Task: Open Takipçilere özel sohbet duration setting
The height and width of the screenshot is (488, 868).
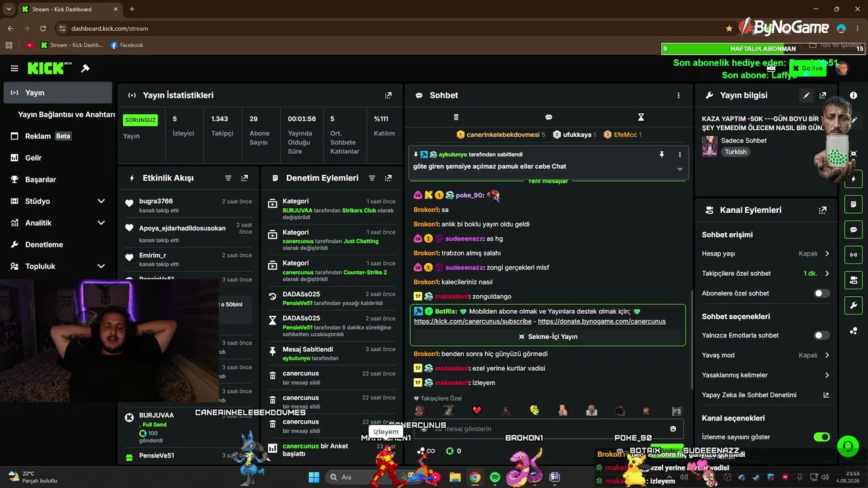Action: pyautogui.click(x=766, y=274)
